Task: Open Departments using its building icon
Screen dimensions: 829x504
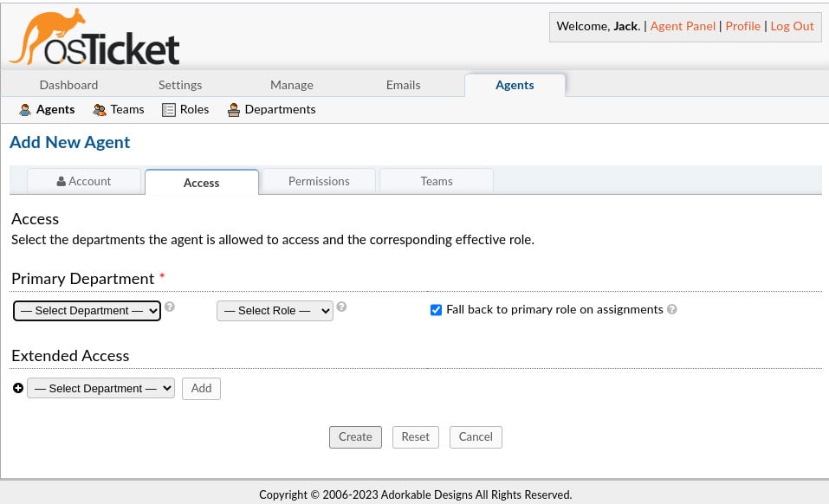Action: (234, 109)
